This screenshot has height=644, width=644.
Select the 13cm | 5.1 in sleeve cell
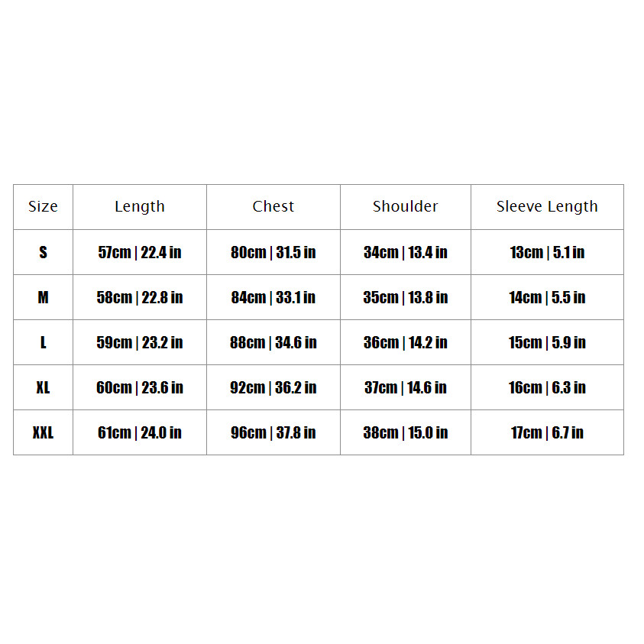coord(547,252)
